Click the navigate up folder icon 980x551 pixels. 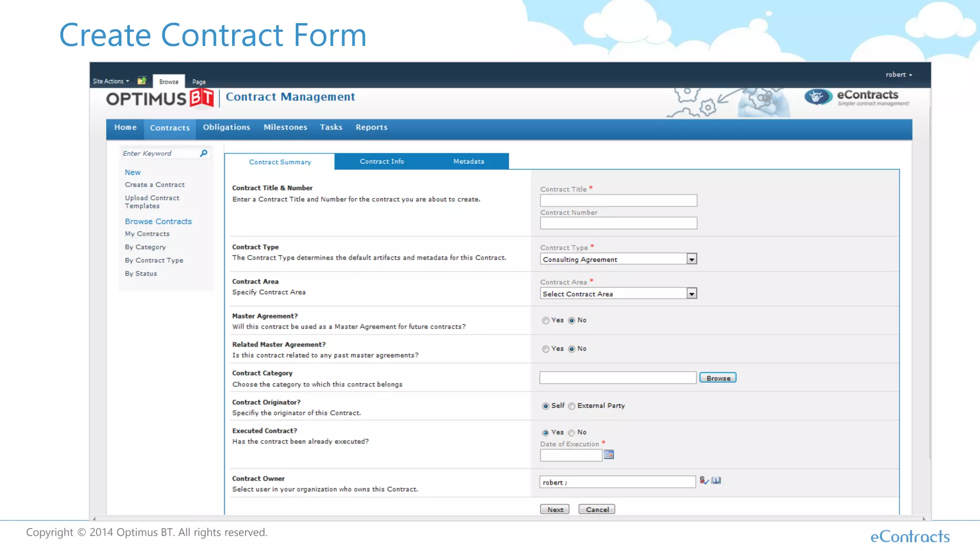click(142, 81)
